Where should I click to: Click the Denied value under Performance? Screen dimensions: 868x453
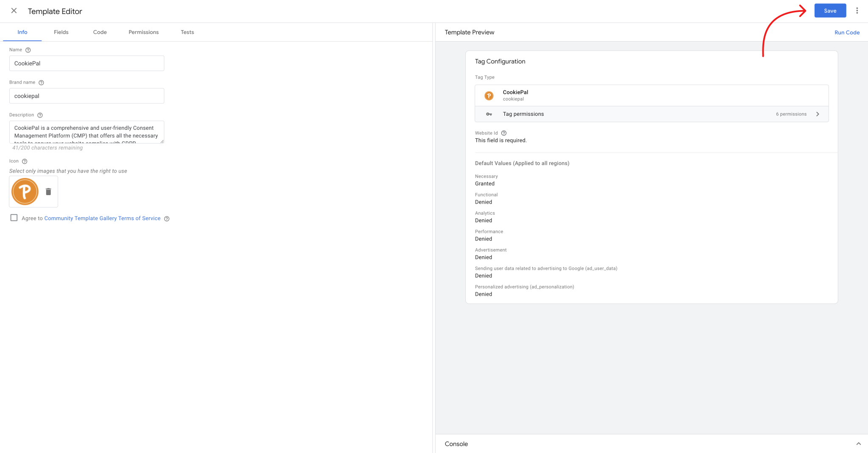tap(484, 239)
